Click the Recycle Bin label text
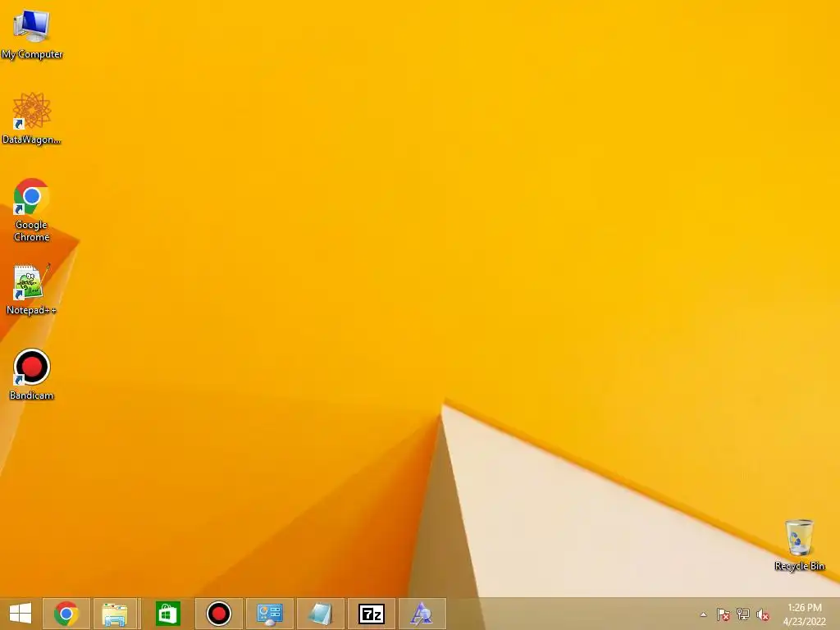Image resolution: width=840 pixels, height=630 pixels. [x=799, y=566]
